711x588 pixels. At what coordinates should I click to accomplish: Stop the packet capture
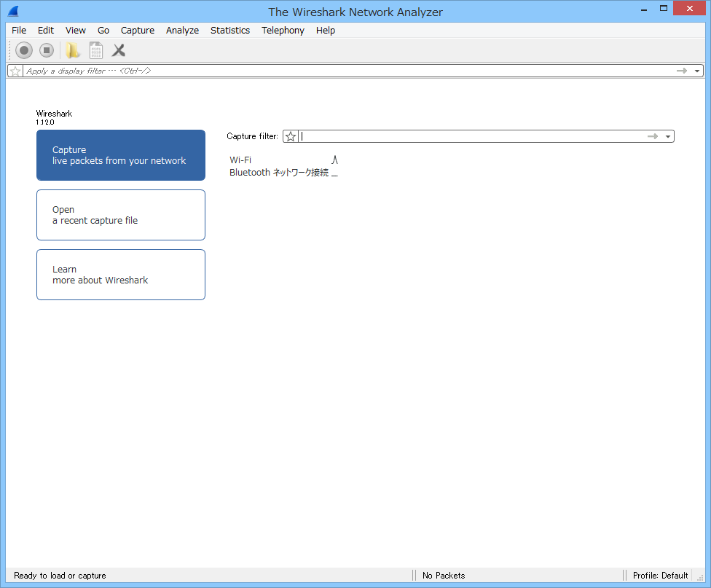(x=46, y=50)
